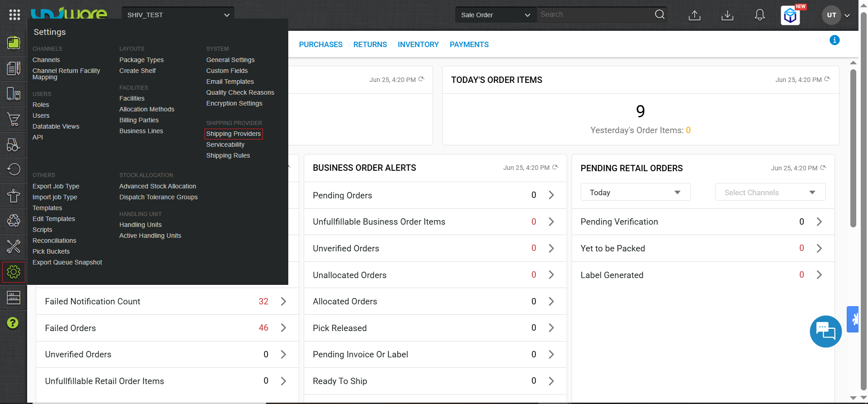The image size is (868, 404).
Task: Expand Failed Notification Count row chevron
Action: [x=283, y=301]
